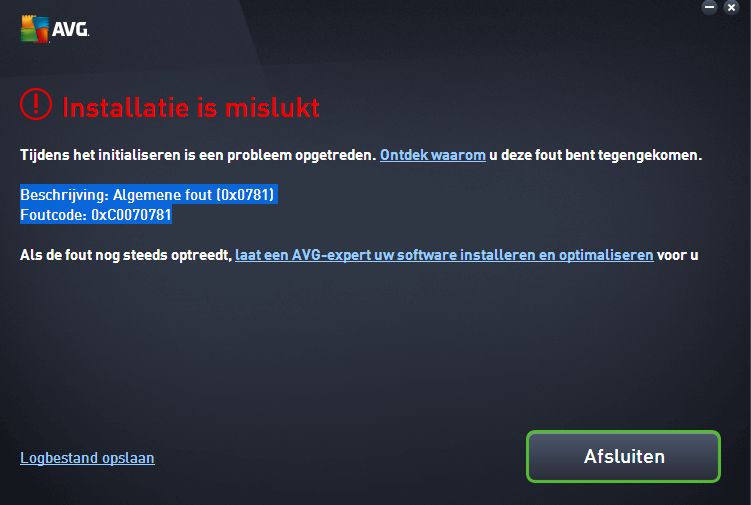751x505 pixels.
Task: Click the 'Tijdens het initialiseren' sentence text
Action: click(x=198, y=155)
